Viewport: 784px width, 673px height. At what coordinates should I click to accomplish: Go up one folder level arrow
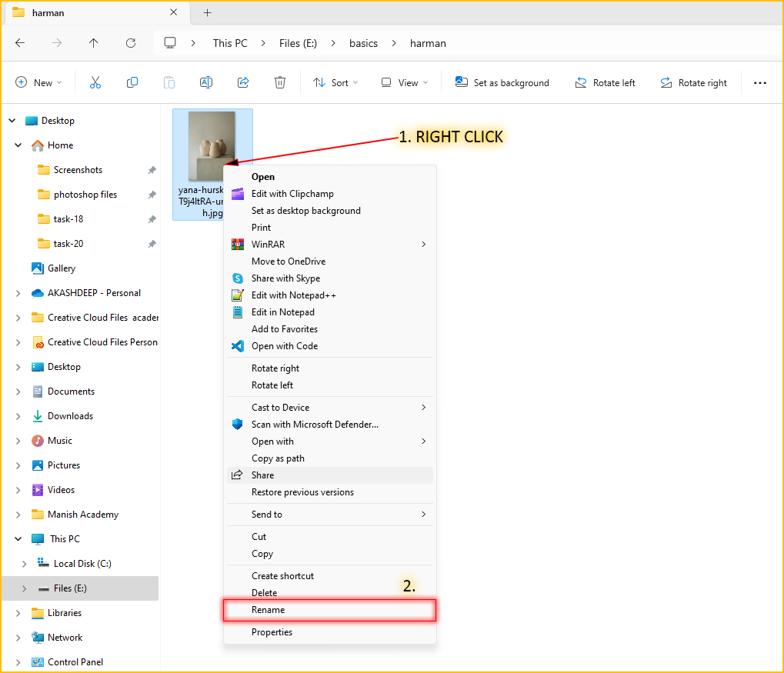[94, 43]
